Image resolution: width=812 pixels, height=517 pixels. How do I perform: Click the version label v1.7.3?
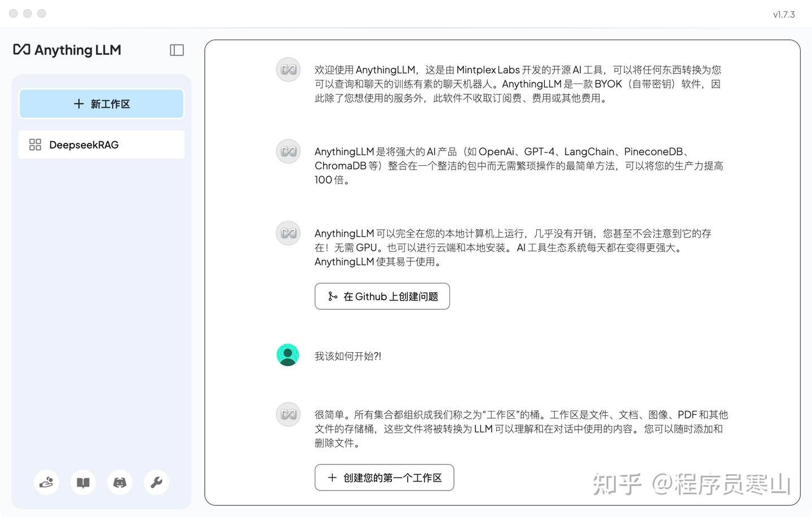point(784,14)
